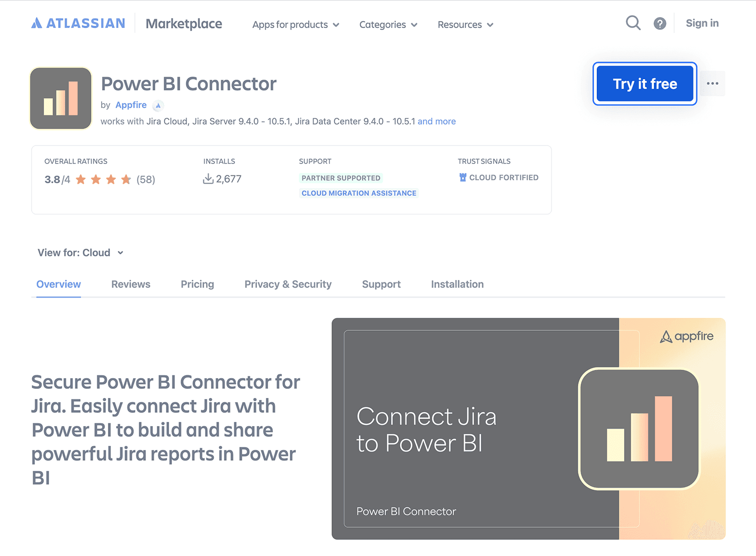Click the bar chart icon in banner
The width and height of the screenshot is (756, 556).
tap(639, 428)
